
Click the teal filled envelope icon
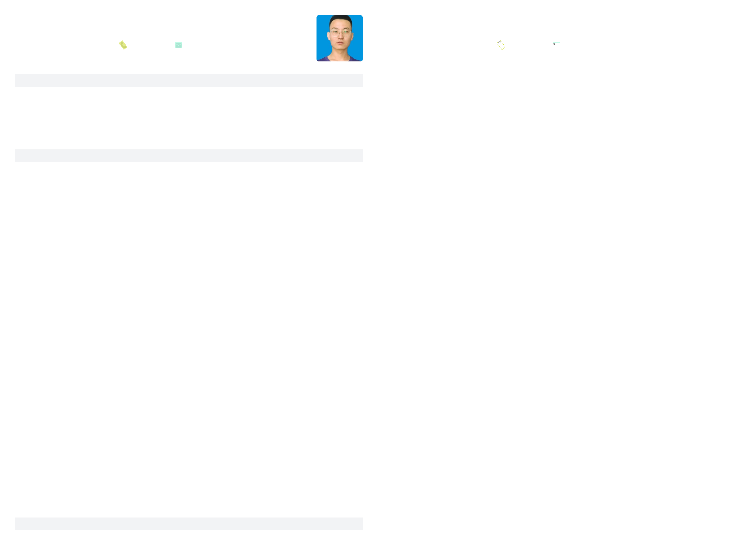178,45
